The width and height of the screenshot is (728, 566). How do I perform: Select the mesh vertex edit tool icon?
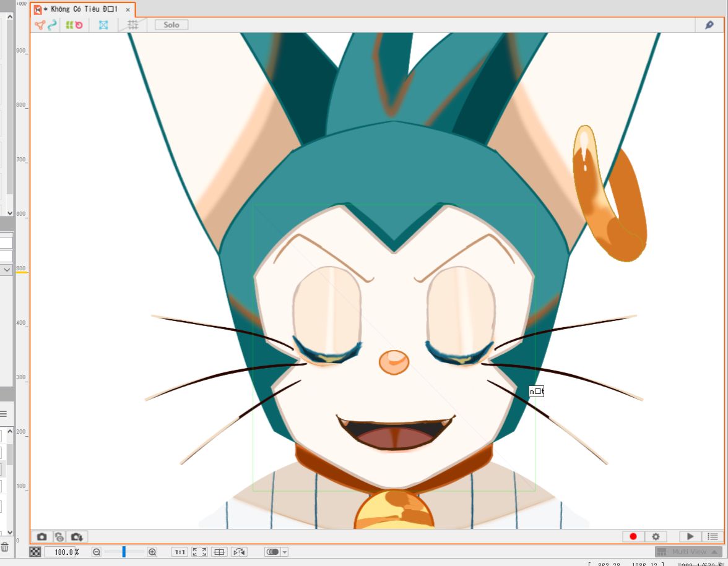(x=40, y=25)
